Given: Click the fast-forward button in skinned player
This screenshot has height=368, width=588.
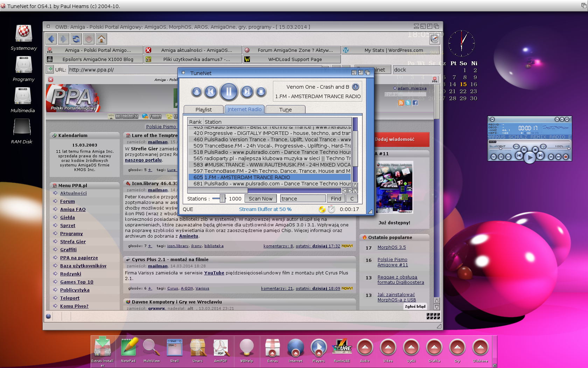Looking at the screenshot, I should (558, 157).
